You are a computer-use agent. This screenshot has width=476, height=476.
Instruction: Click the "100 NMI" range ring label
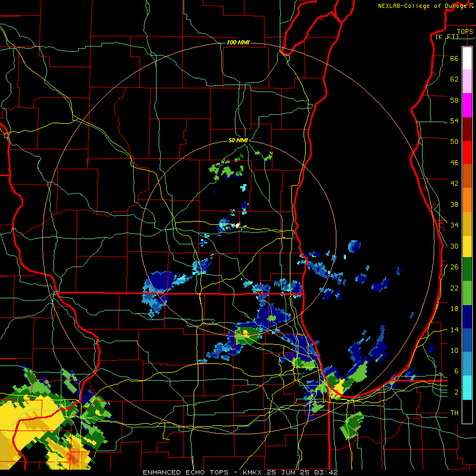(239, 42)
